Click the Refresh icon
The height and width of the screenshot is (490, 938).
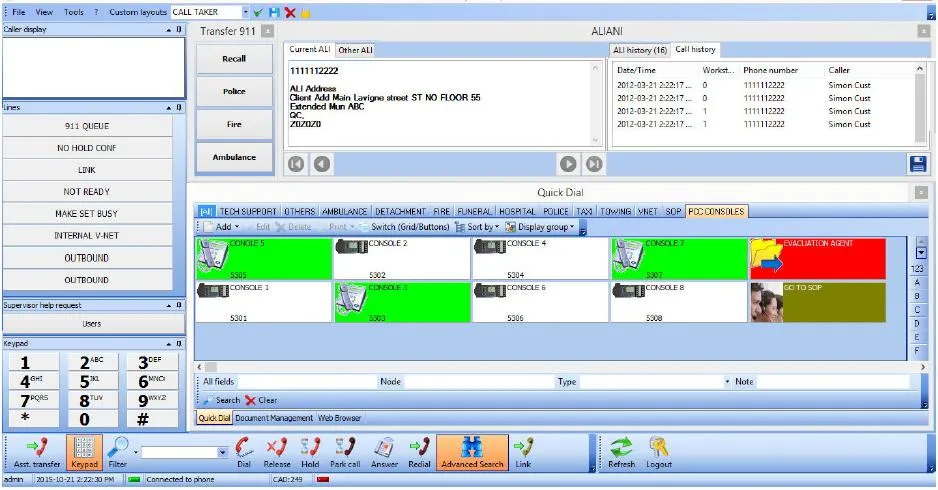[622, 452]
